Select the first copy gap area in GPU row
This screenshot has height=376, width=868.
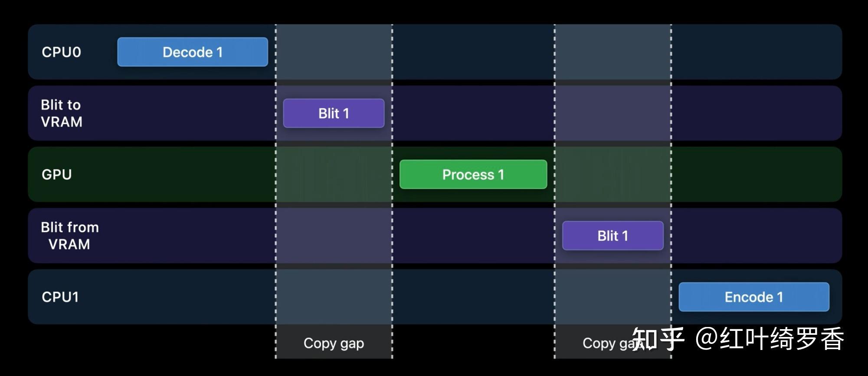(x=334, y=174)
